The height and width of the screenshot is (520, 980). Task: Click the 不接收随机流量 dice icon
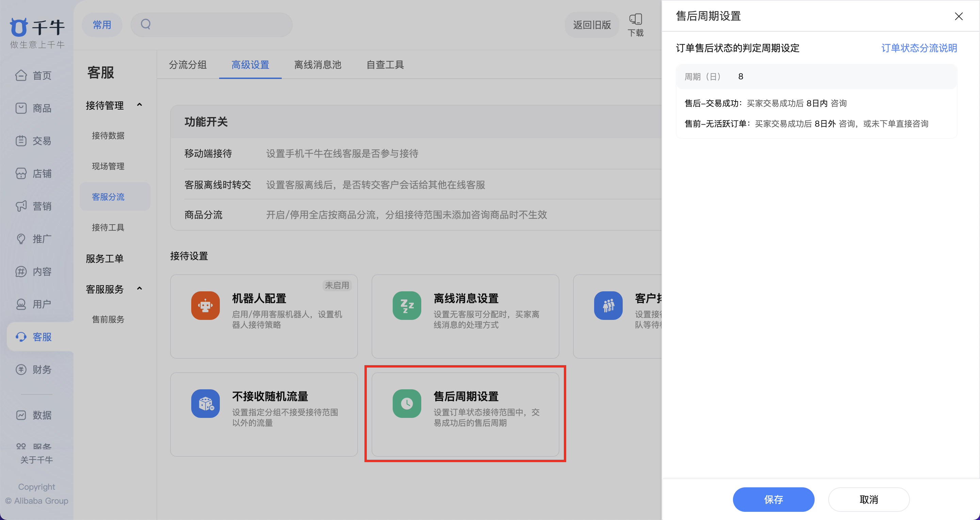click(206, 404)
